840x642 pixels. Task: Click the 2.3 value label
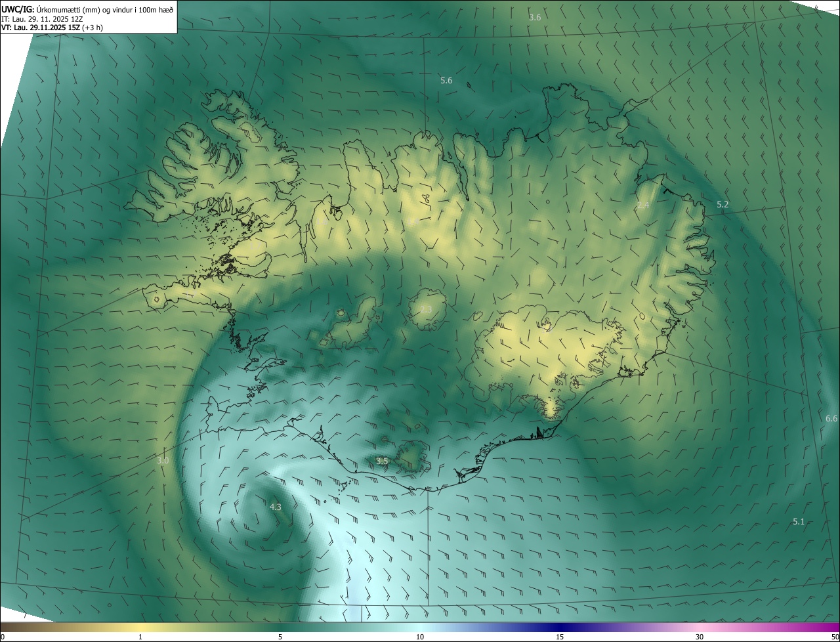point(426,309)
